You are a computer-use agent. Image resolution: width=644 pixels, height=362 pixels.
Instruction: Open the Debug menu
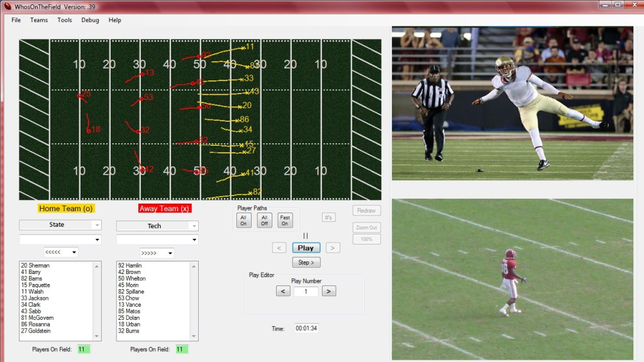click(x=90, y=20)
